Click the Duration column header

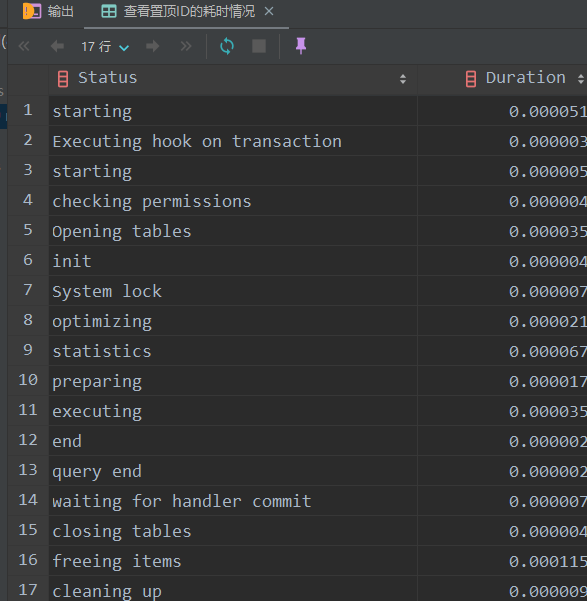(502, 79)
